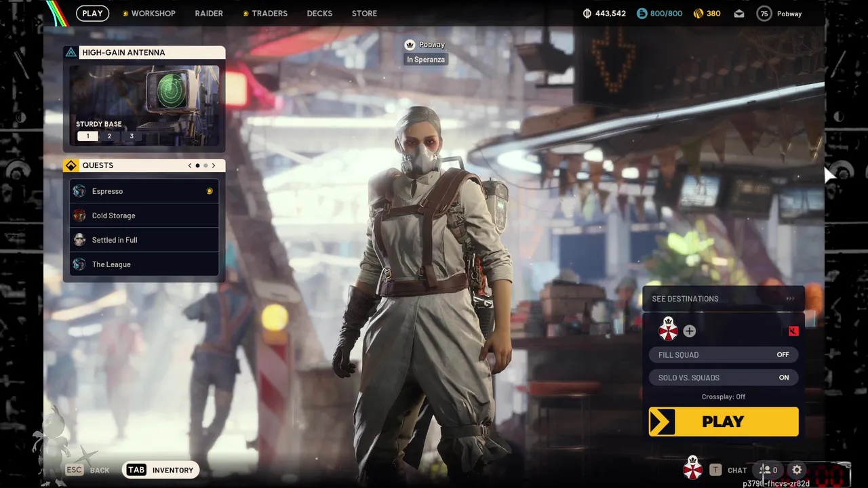Click the squad leader emblem avatar
868x488 pixels.
pos(669,330)
